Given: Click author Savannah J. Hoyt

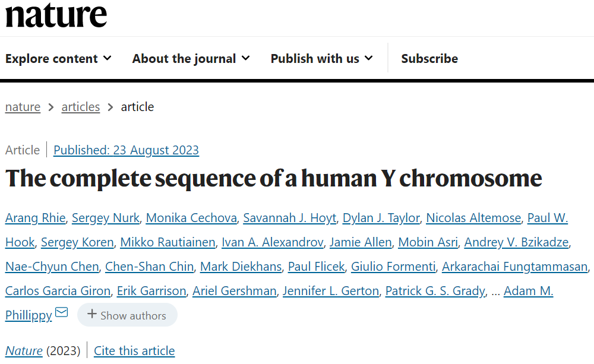Looking at the screenshot, I should [290, 218].
